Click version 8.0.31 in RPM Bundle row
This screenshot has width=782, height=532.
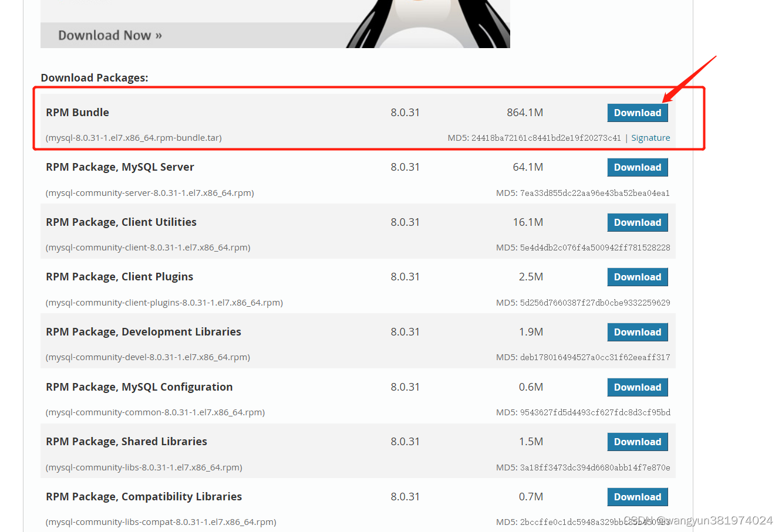tap(405, 113)
